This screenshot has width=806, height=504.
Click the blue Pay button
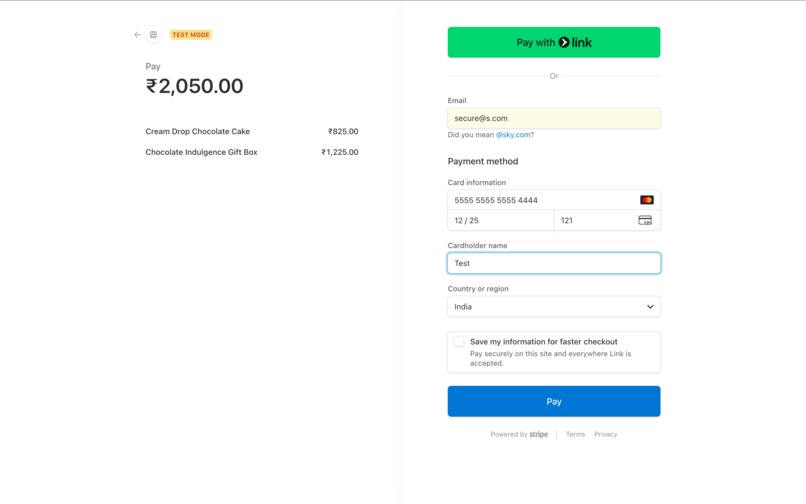554,401
